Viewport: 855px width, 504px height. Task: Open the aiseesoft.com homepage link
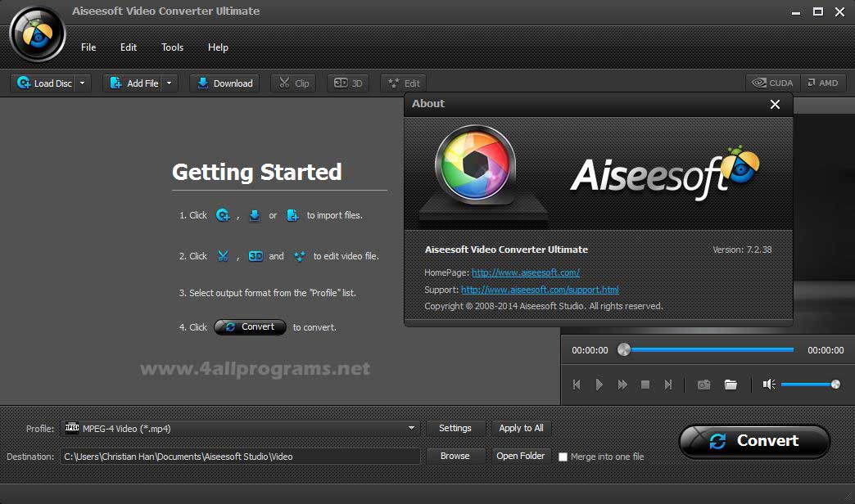[x=526, y=272]
